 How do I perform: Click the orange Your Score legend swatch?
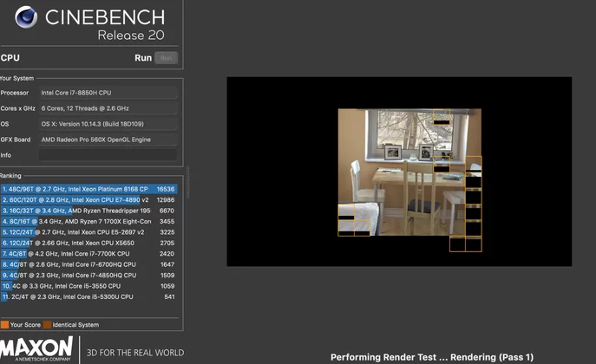[4, 325]
